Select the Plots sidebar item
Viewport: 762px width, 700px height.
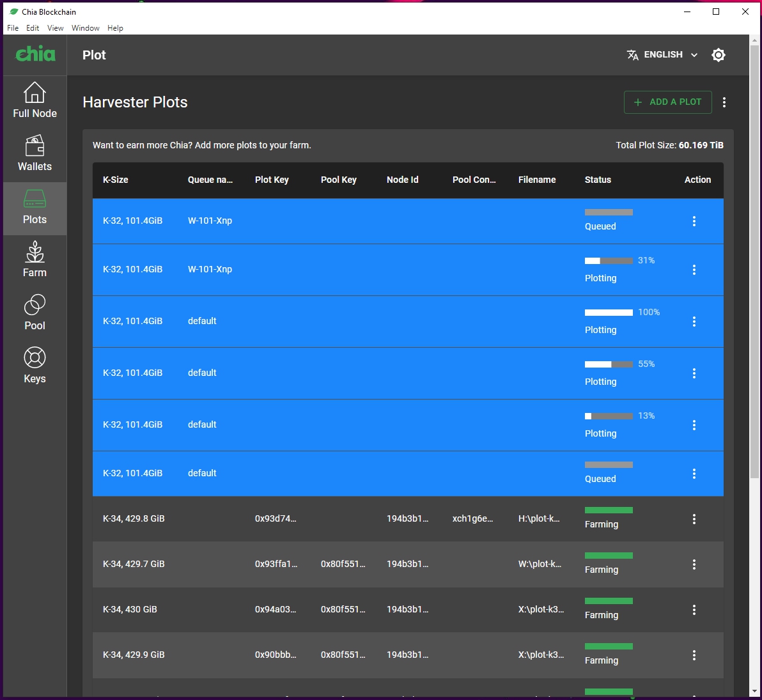[x=35, y=208]
